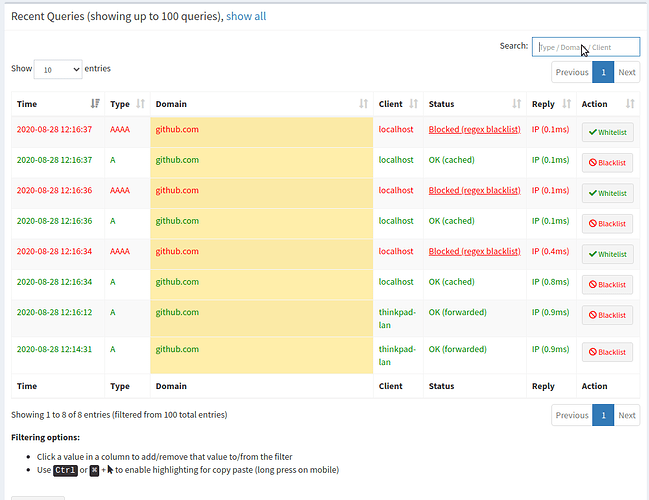Click the Type column sort icon
Image resolution: width=649 pixels, height=500 pixels.
click(x=141, y=104)
